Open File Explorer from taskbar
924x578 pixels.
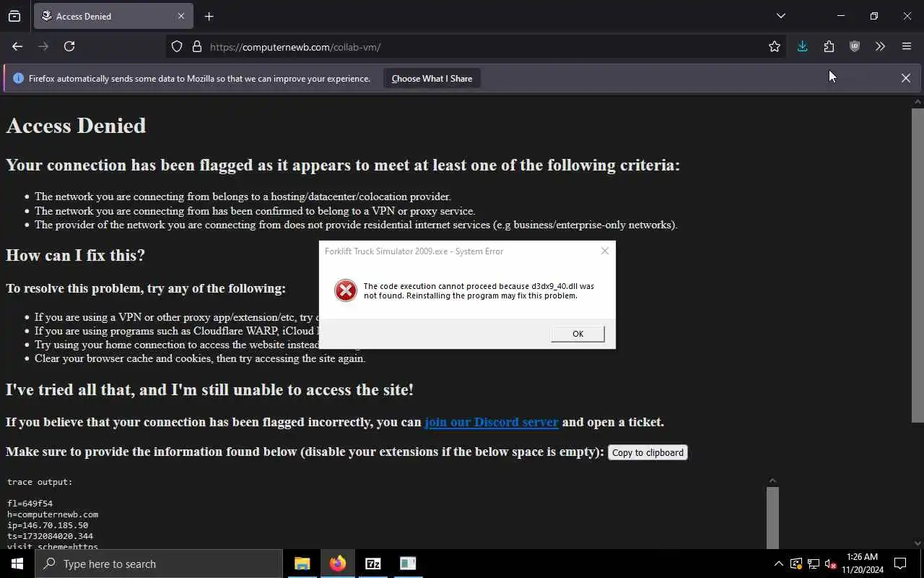click(x=302, y=564)
